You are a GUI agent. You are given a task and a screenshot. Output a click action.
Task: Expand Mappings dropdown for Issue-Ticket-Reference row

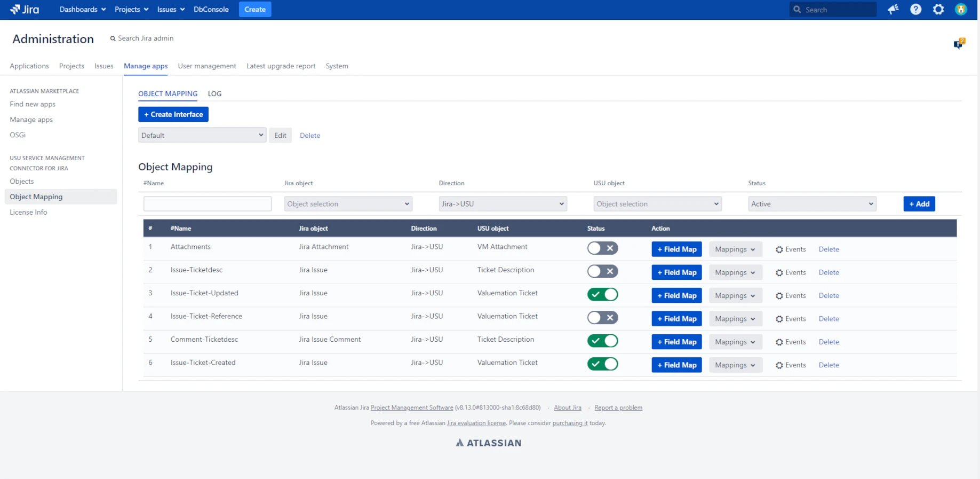[x=736, y=319]
